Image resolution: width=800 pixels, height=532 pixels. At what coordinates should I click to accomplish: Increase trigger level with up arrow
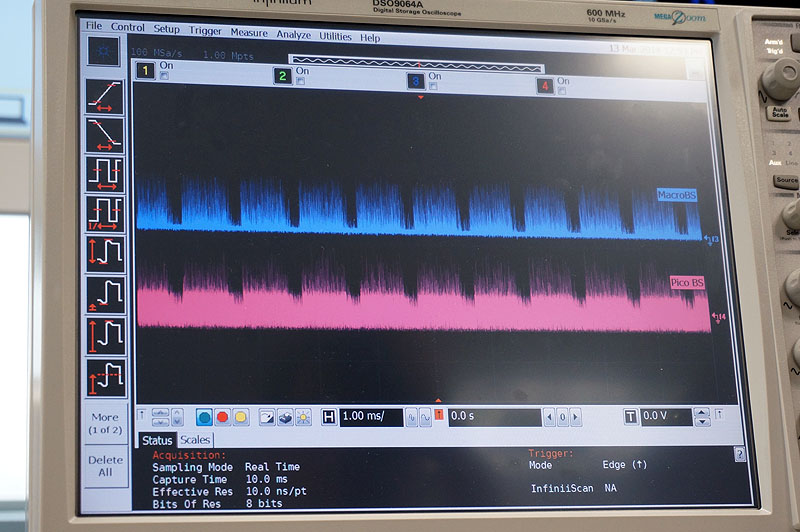coord(702,413)
